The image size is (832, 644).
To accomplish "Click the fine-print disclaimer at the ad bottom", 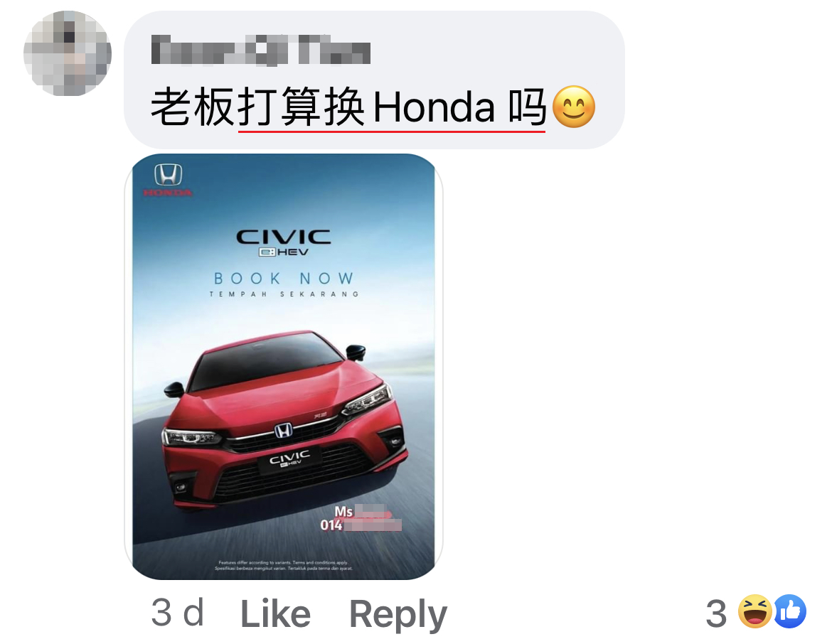I will pyautogui.click(x=283, y=565).
